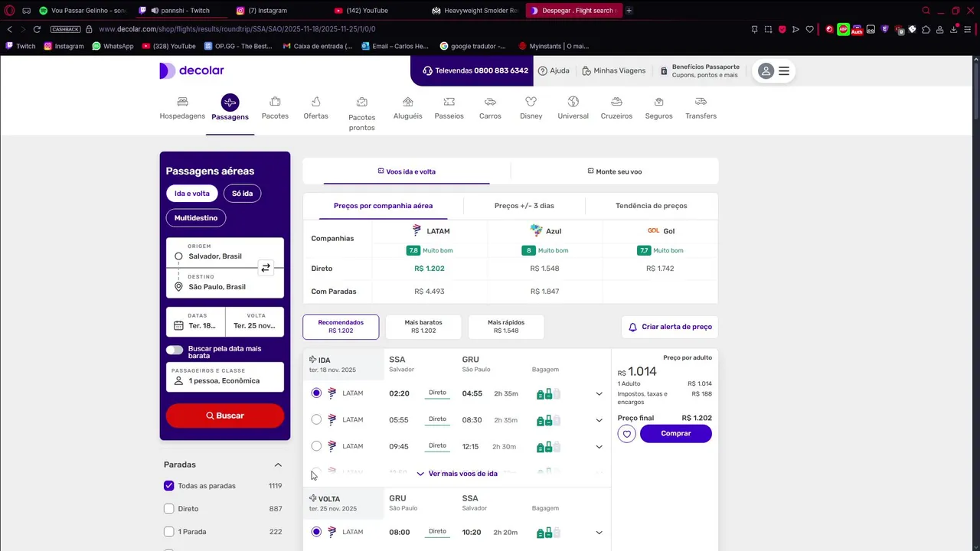The image size is (980, 551).
Task: Open the Pacotes category icon
Action: (x=275, y=102)
